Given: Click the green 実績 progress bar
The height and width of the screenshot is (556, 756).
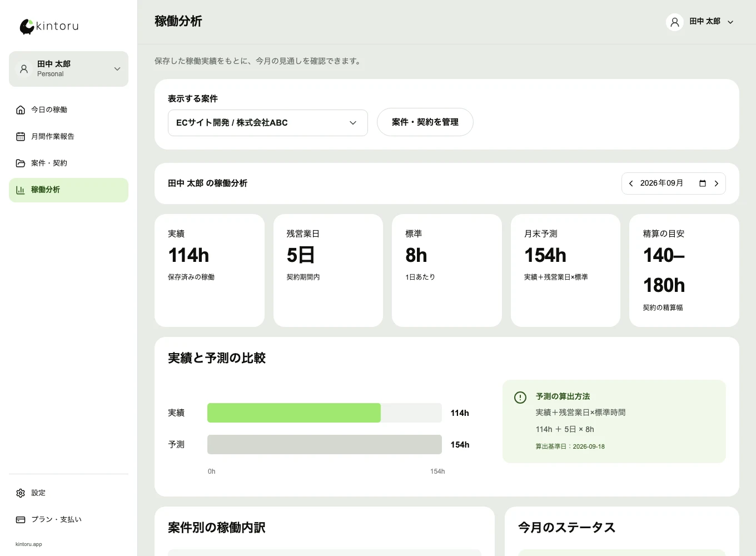Looking at the screenshot, I should [x=294, y=413].
